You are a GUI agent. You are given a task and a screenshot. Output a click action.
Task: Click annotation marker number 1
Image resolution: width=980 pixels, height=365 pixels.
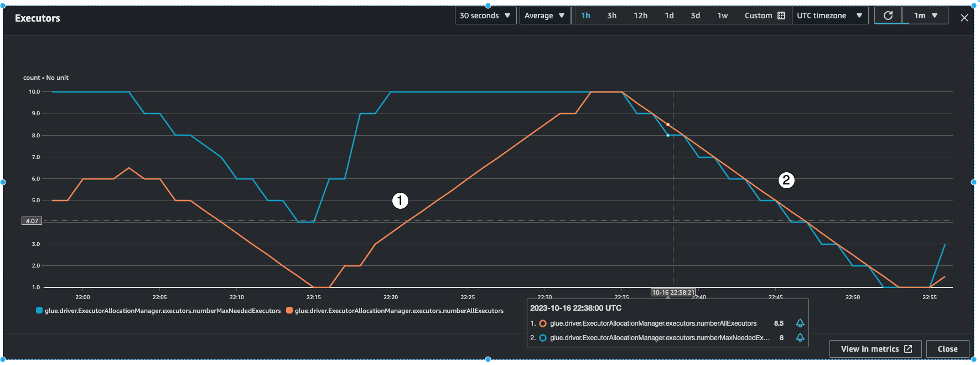click(x=400, y=201)
